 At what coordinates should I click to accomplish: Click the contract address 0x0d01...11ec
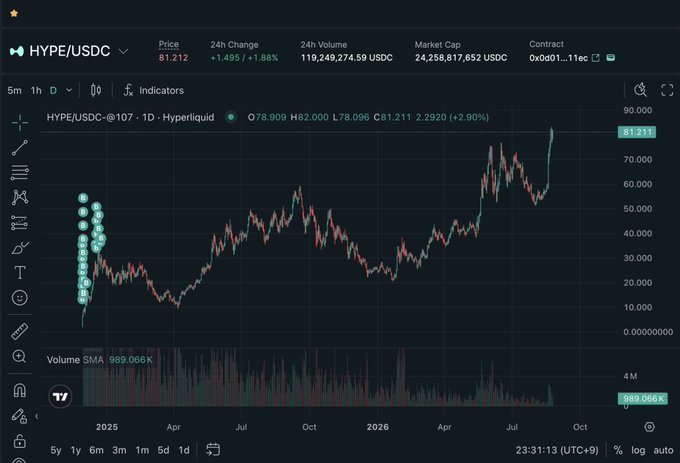(559, 58)
